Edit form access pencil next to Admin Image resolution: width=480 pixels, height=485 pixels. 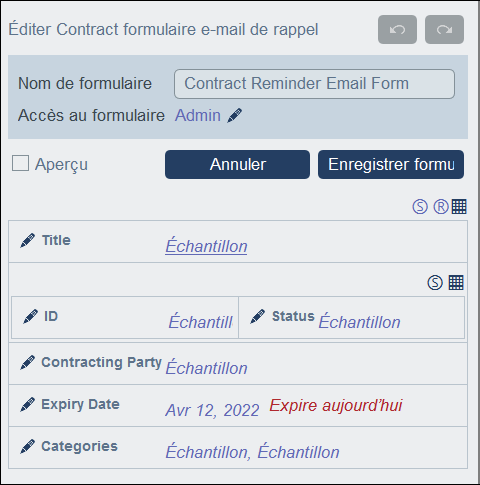[x=235, y=116]
